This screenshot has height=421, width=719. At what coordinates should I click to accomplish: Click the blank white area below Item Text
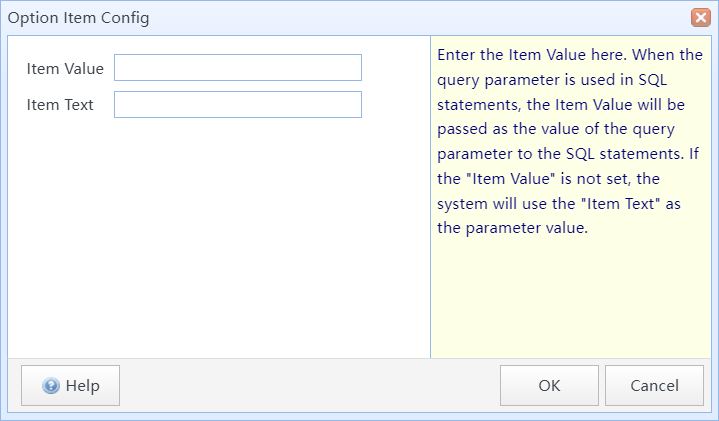pos(219,238)
